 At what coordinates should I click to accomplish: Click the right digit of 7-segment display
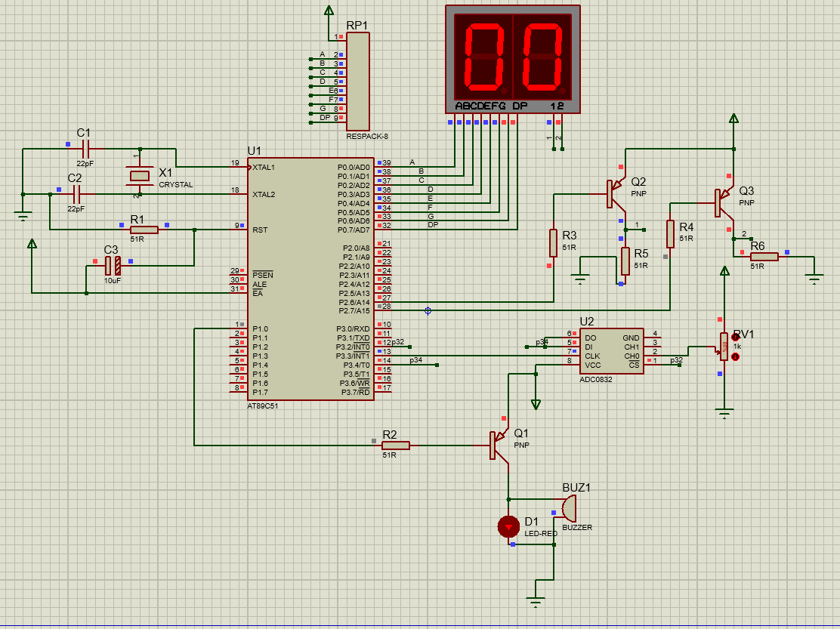point(542,58)
